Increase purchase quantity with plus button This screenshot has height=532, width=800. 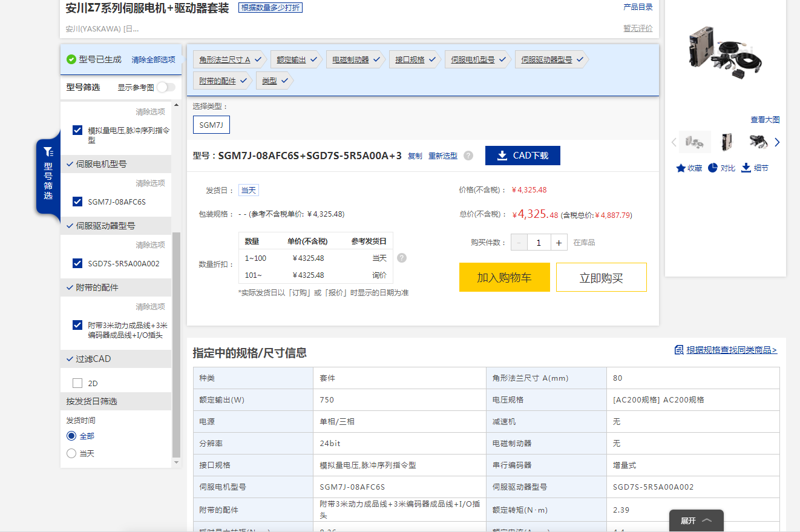[559, 242]
